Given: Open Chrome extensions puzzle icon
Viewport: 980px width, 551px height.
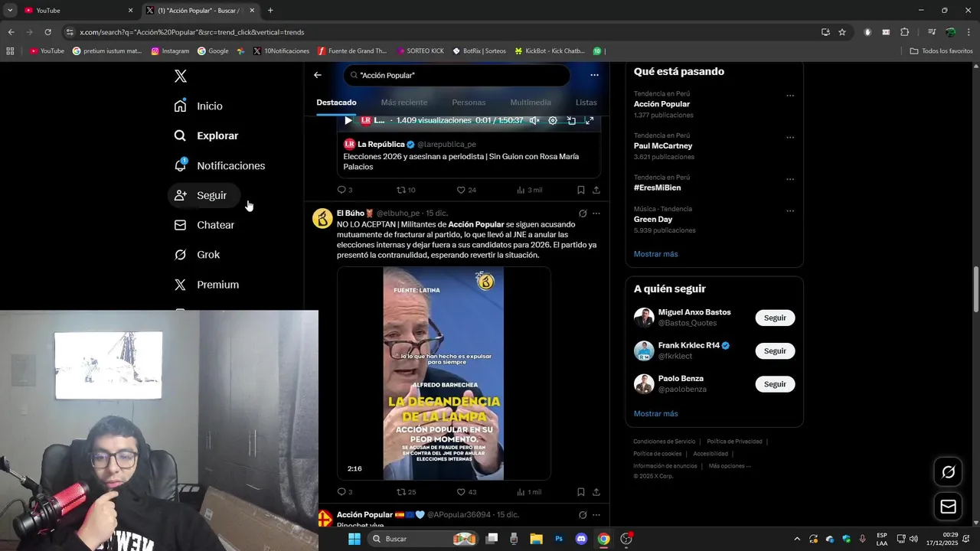Looking at the screenshot, I should 905,32.
